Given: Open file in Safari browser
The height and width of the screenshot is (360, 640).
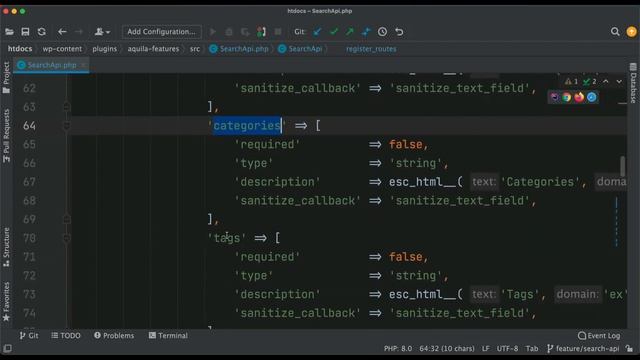Looking at the screenshot, I should (592, 97).
